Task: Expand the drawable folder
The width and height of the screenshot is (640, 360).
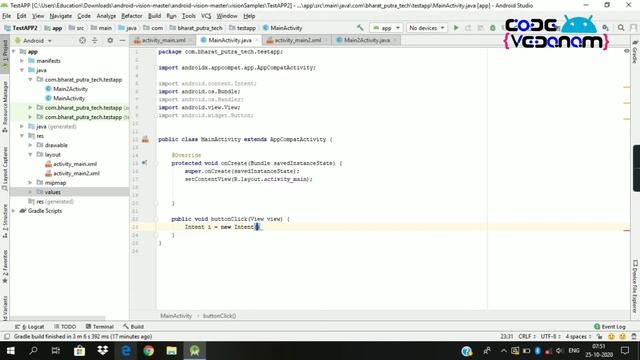Action: pyautogui.click(x=30, y=145)
